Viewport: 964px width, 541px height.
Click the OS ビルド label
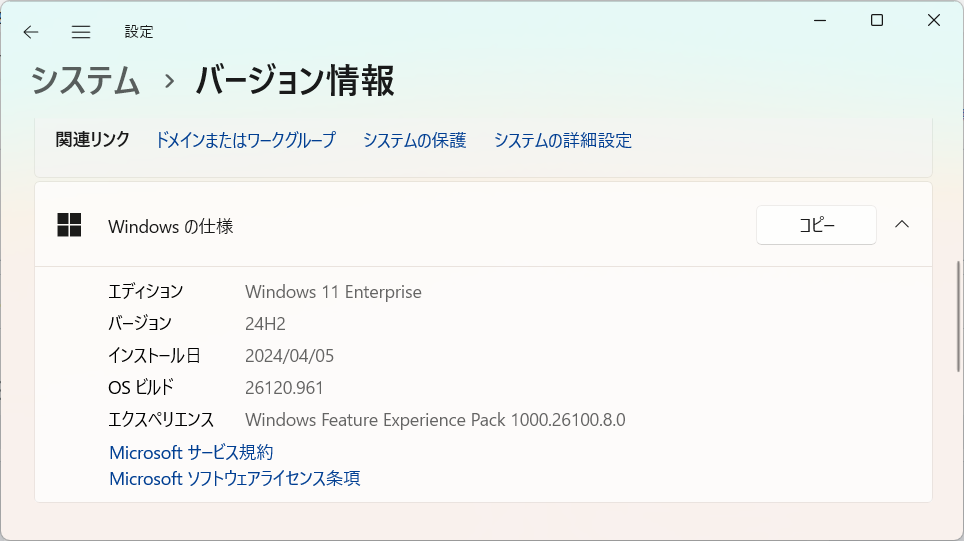[x=141, y=387]
